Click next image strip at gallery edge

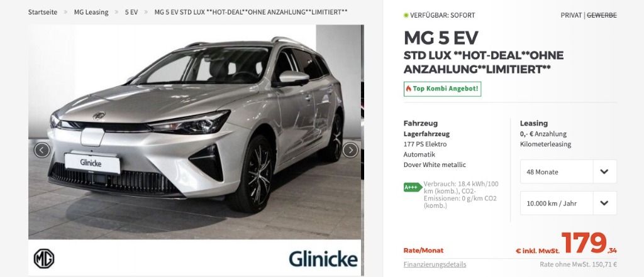[362, 150]
